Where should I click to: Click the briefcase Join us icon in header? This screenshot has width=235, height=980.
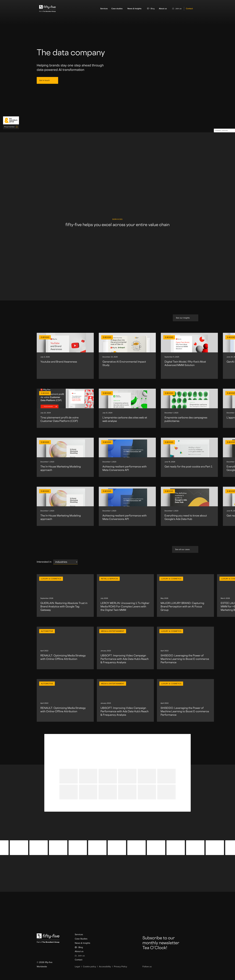point(173,8)
